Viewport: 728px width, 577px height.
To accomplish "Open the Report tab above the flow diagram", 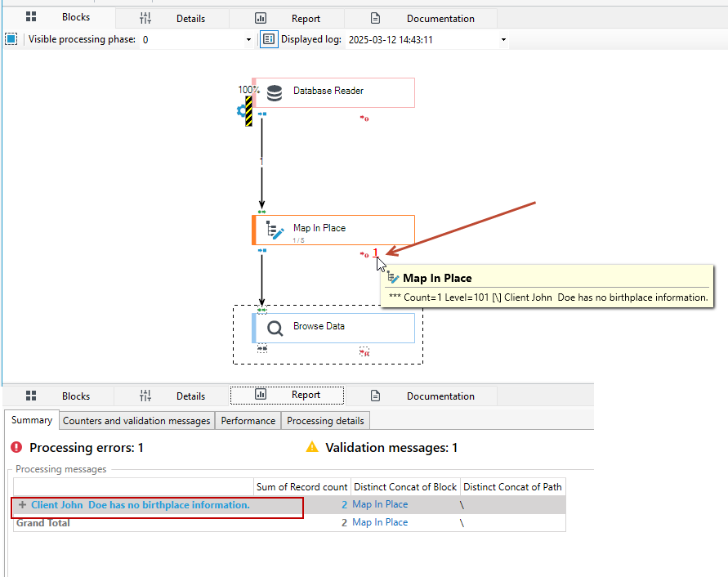I will pyautogui.click(x=287, y=19).
